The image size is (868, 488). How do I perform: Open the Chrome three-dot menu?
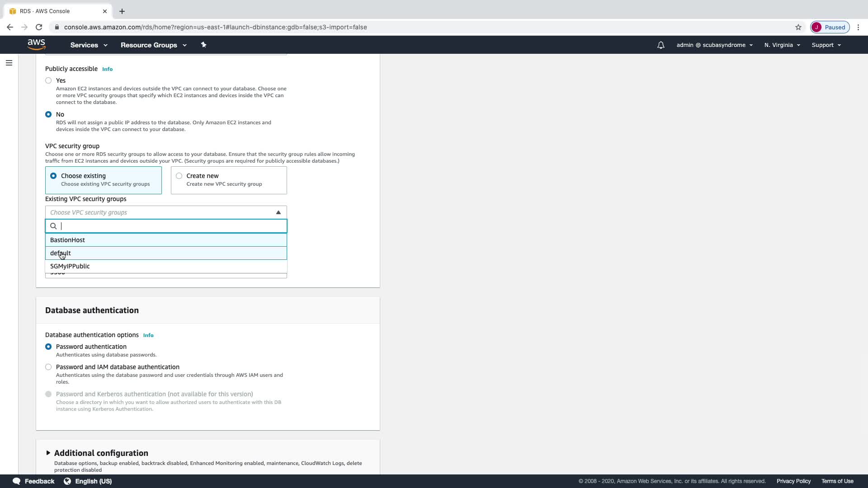point(858,27)
